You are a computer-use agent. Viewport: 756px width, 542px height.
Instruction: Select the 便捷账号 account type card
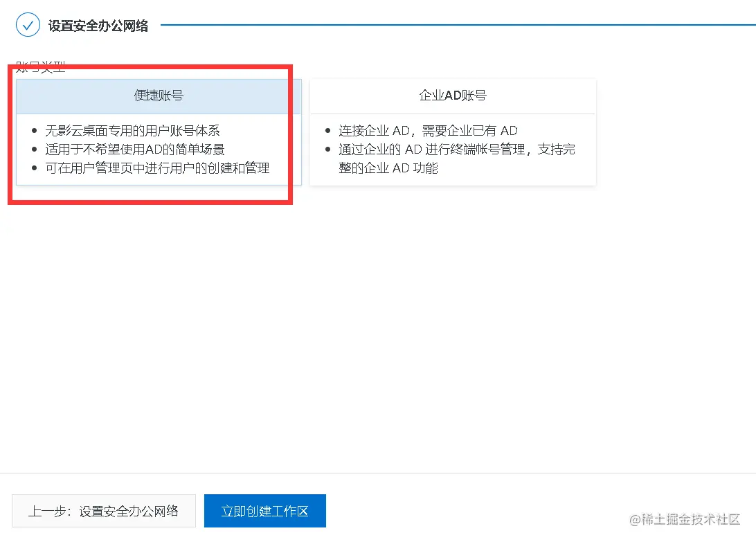coord(159,132)
